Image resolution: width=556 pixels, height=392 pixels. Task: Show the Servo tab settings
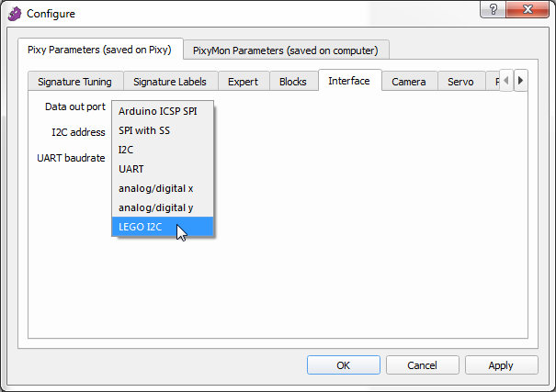(460, 82)
